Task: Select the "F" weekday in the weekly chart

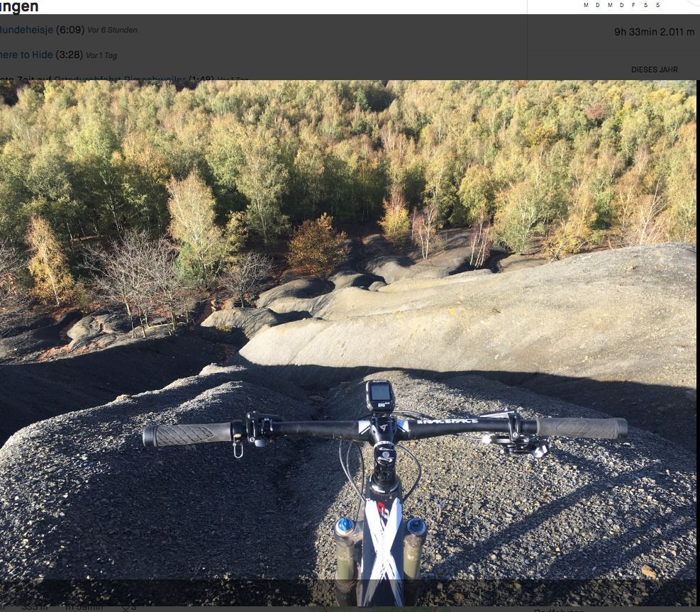Action: point(633,5)
